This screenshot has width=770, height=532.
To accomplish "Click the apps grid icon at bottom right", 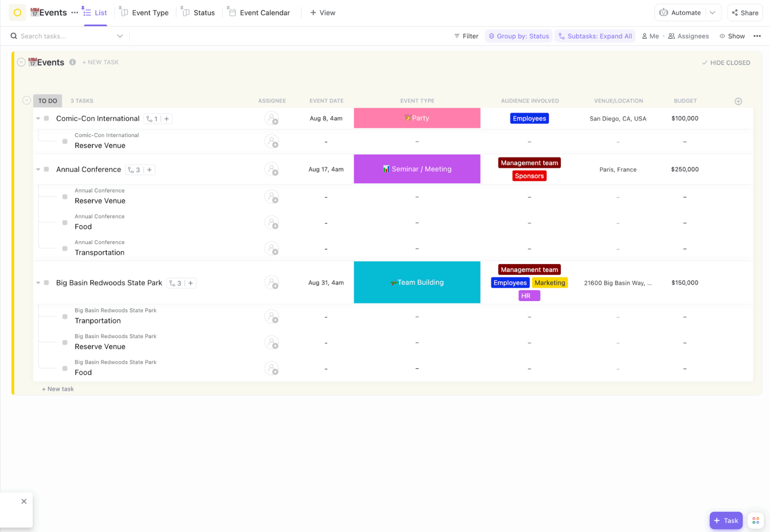I will [x=756, y=520].
